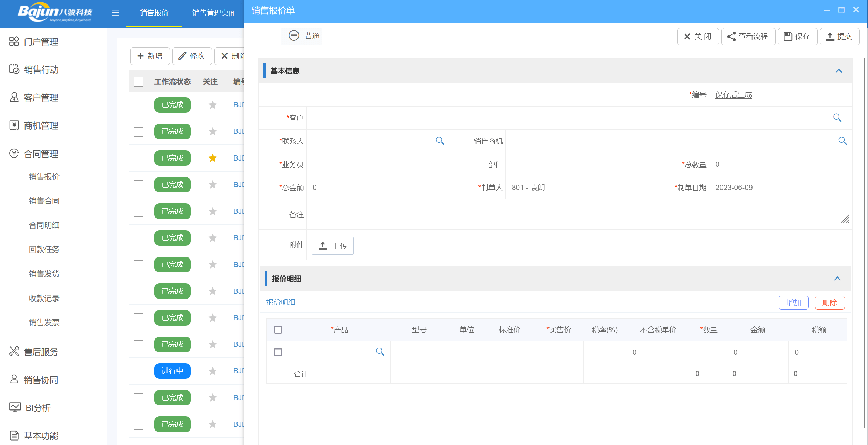Click the 上传 attachment button
868x445 pixels.
coord(332,245)
